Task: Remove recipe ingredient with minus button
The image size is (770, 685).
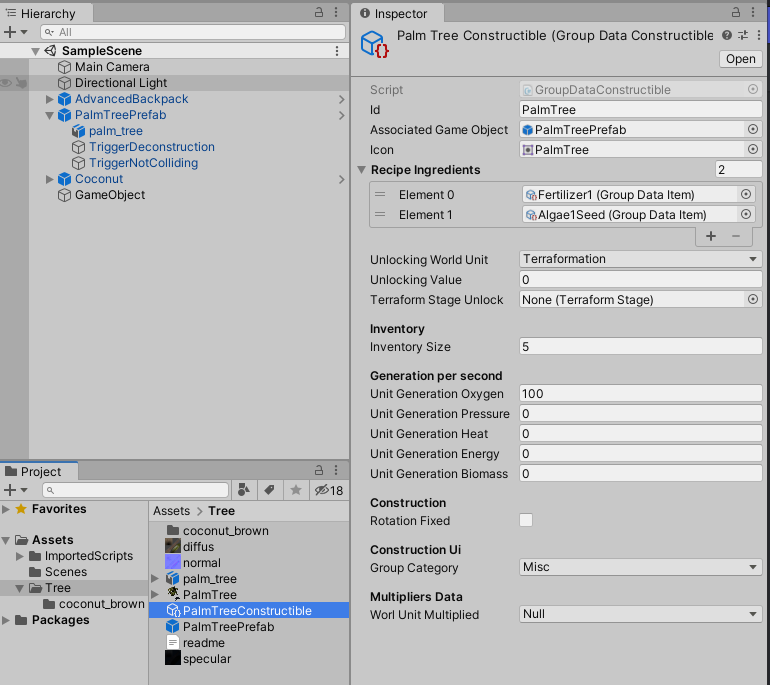Action: 736,236
